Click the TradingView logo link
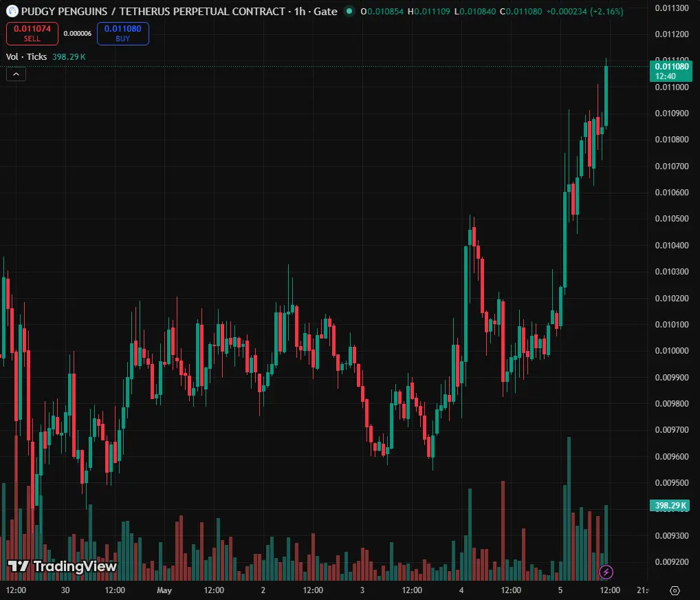Image resolution: width=700 pixels, height=600 pixels. (62, 566)
